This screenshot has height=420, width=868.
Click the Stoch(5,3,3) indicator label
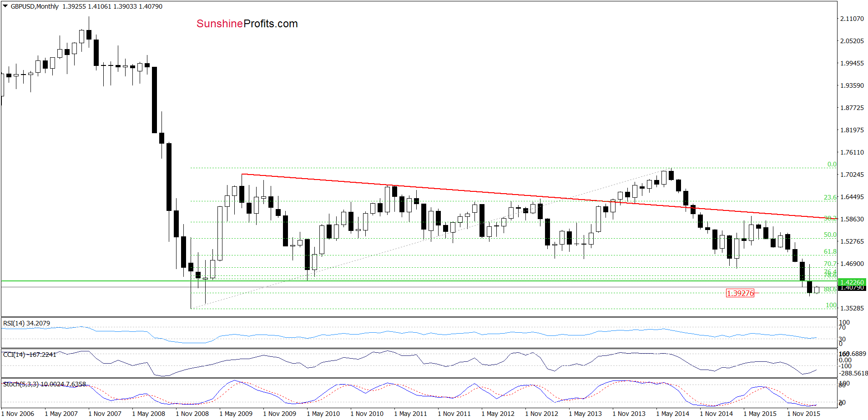click(45, 384)
